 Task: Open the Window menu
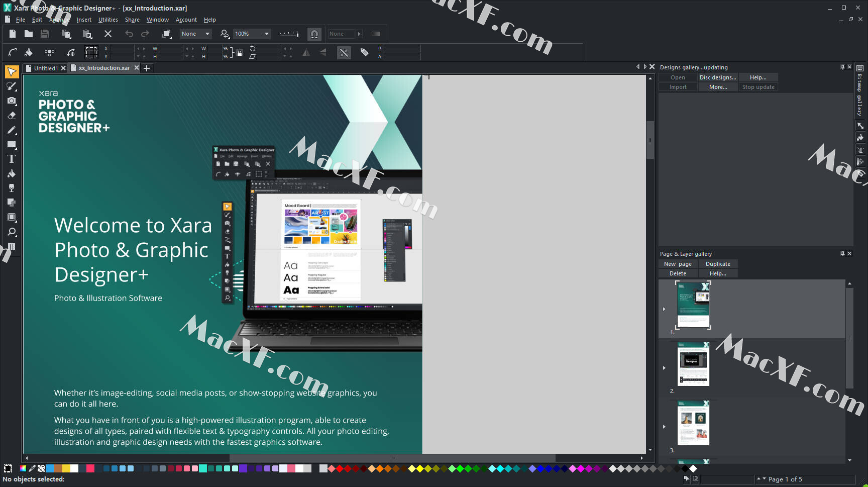[x=157, y=20]
